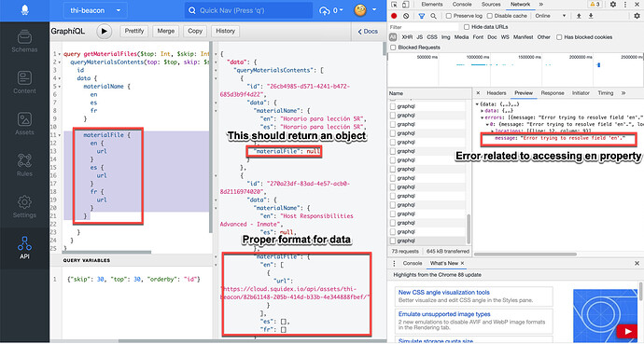Open the Timing tab of the request
The image size is (644, 344).
click(606, 93)
